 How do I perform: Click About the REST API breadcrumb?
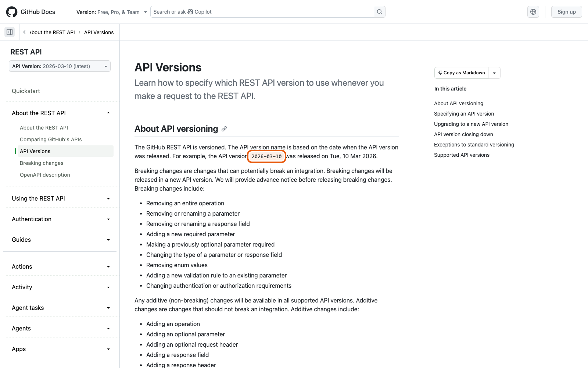52,32
